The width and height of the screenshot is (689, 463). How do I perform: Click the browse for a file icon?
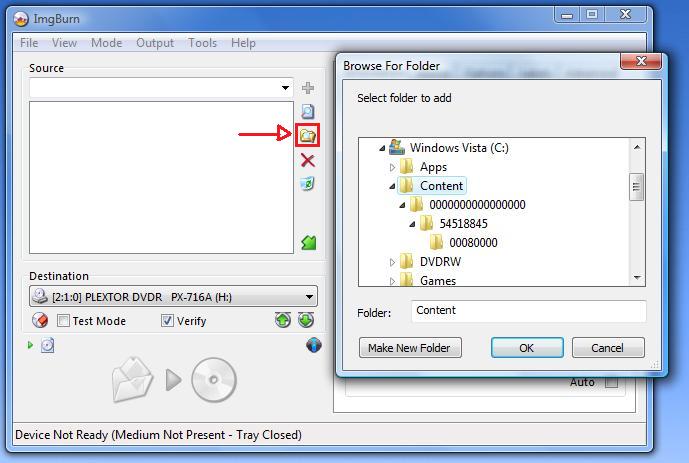(x=308, y=111)
